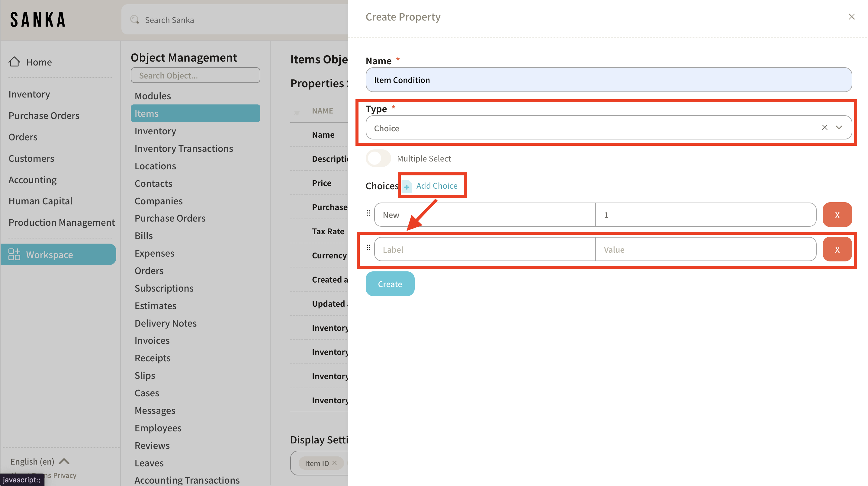Image resolution: width=868 pixels, height=486 pixels.
Task: Grab the drag handle of New choice
Action: click(368, 213)
